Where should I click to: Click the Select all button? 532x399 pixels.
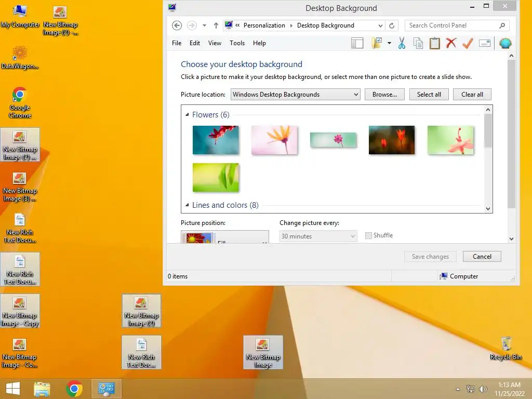[x=429, y=95]
